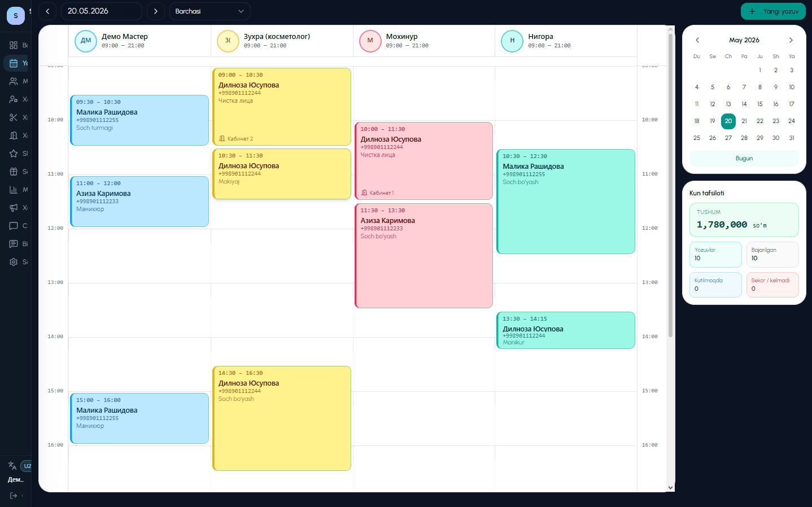Open the message lines icon in sidebar
The height and width of the screenshot is (507, 812).
point(14,244)
